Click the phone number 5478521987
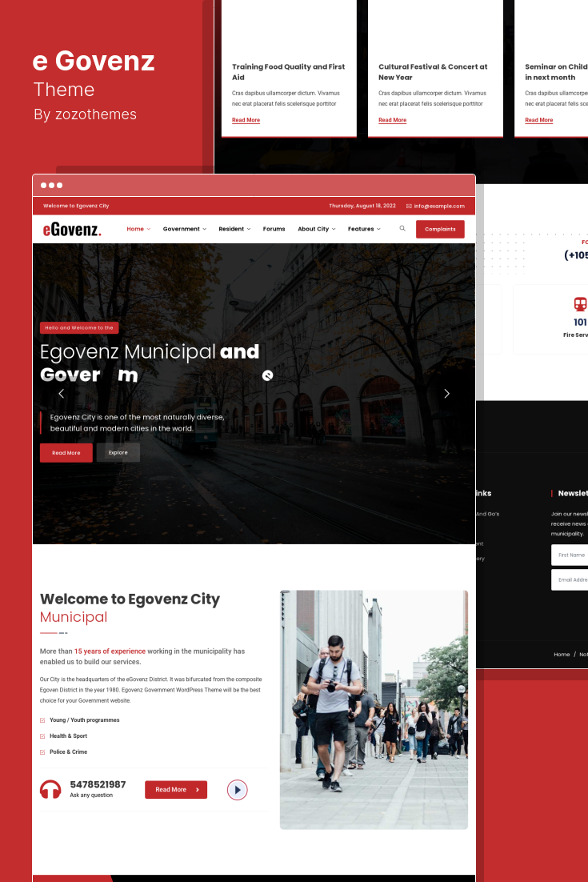588x882 pixels. [98, 784]
